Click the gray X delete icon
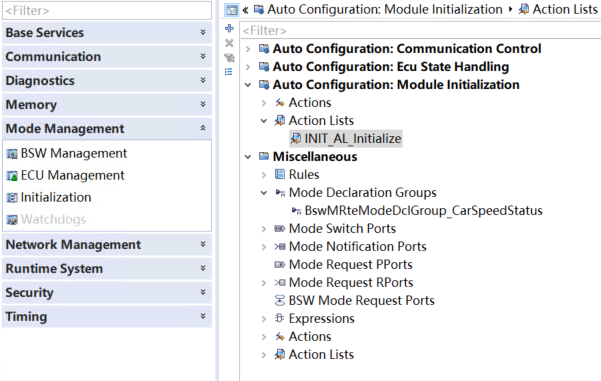The image size is (601, 381). pyautogui.click(x=229, y=43)
